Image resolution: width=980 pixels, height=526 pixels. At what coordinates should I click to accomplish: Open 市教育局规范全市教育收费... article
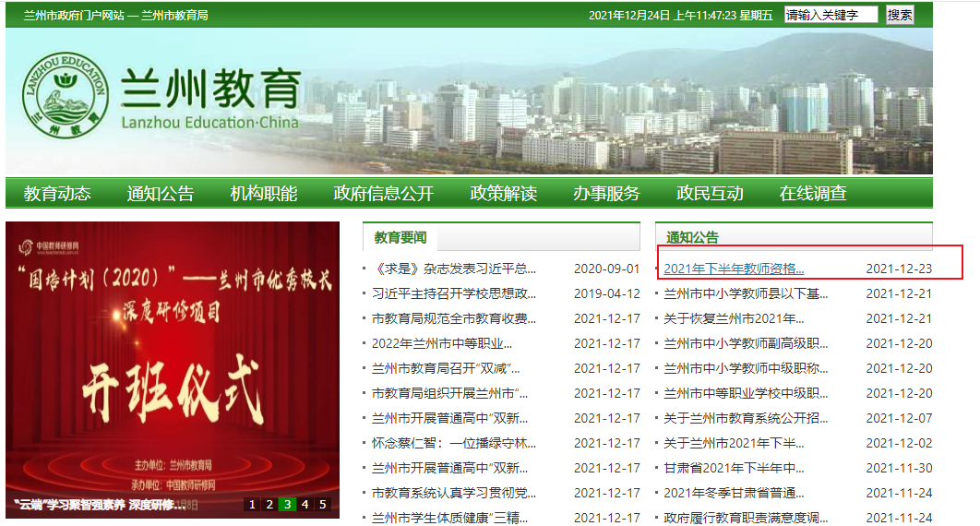coord(454,318)
